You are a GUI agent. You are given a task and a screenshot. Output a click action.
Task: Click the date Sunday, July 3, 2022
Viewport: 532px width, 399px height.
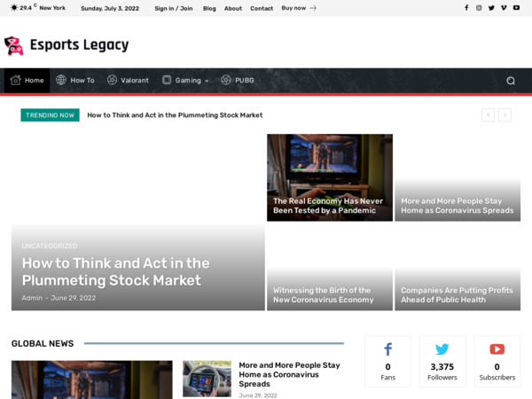110,8
